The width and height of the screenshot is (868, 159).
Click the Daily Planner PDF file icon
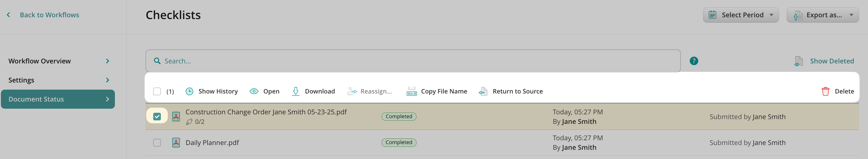pos(176,143)
